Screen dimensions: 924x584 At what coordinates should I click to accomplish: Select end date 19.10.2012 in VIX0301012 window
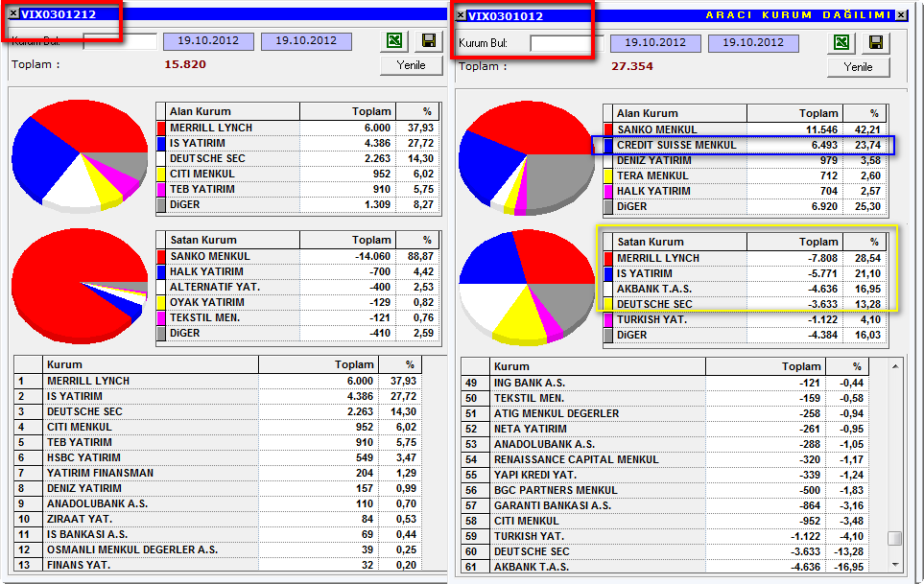click(754, 43)
